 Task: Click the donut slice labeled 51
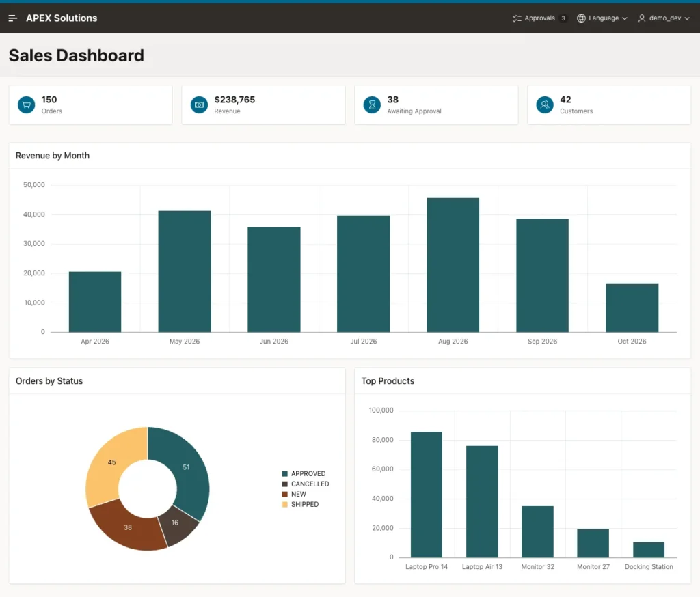[186, 467]
